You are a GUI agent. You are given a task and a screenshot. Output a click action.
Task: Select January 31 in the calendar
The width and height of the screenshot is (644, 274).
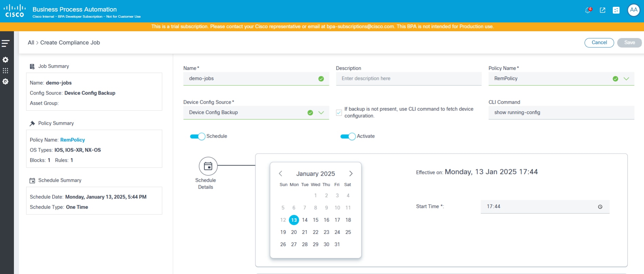point(337,244)
